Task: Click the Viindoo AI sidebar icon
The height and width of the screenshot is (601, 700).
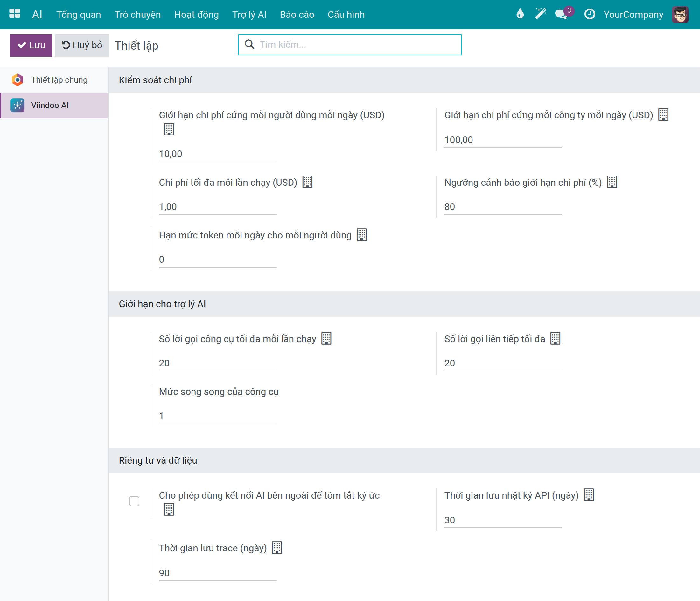Action: 17,105
